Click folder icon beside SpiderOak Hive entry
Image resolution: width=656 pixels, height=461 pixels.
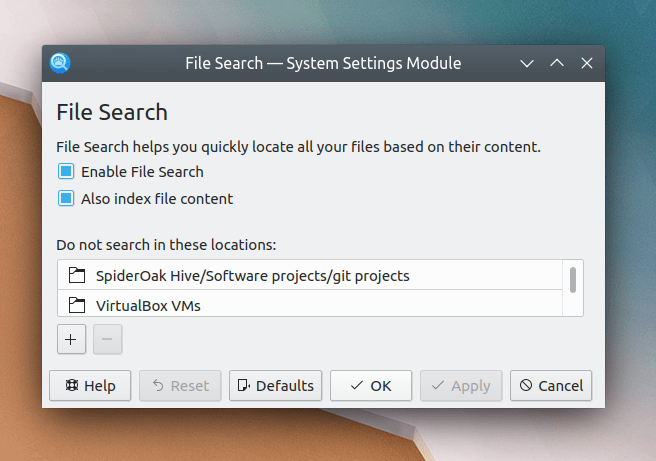click(76, 275)
